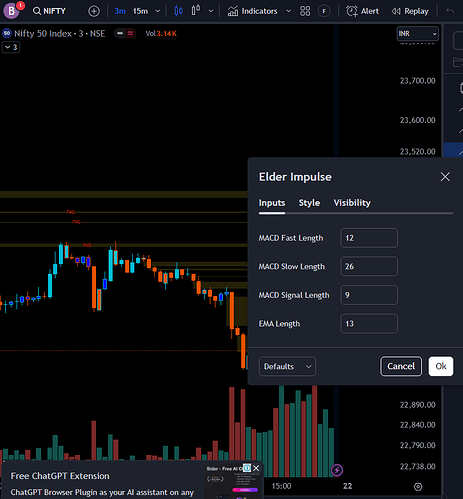The height and width of the screenshot is (499, 463).
Task: Cancel the Elder Impulse settings
Action: [401, 366]
